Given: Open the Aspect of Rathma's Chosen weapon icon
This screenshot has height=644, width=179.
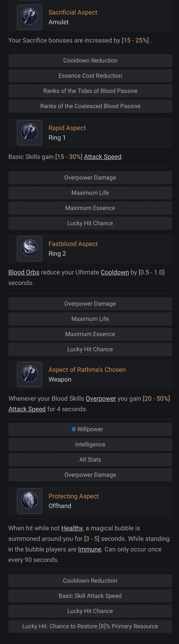Looking at the screenshot, I should (x=30, y=374).
